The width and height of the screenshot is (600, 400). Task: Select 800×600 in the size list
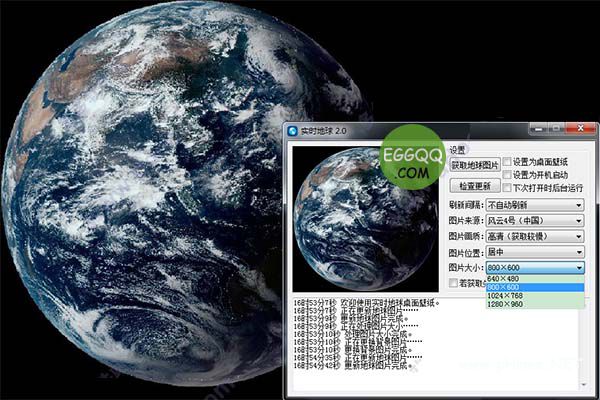[x=535, y=287]
